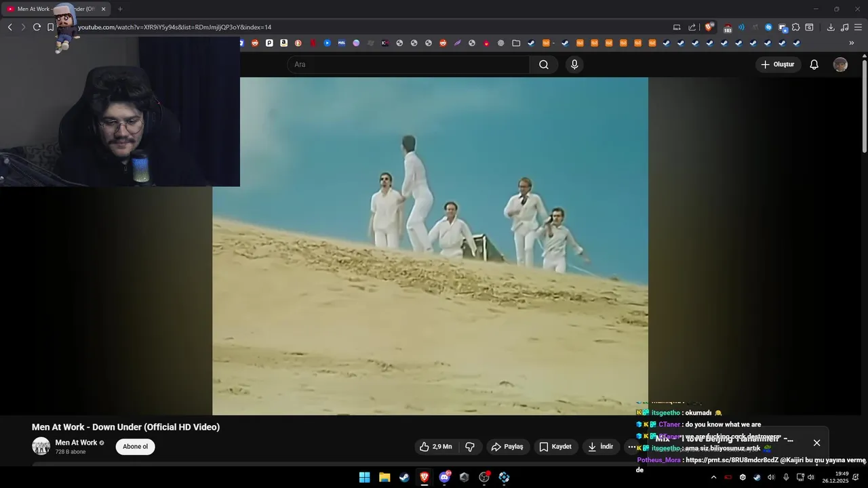
Task: Click the Paylaş share button
Action: (x=507, y=447)
